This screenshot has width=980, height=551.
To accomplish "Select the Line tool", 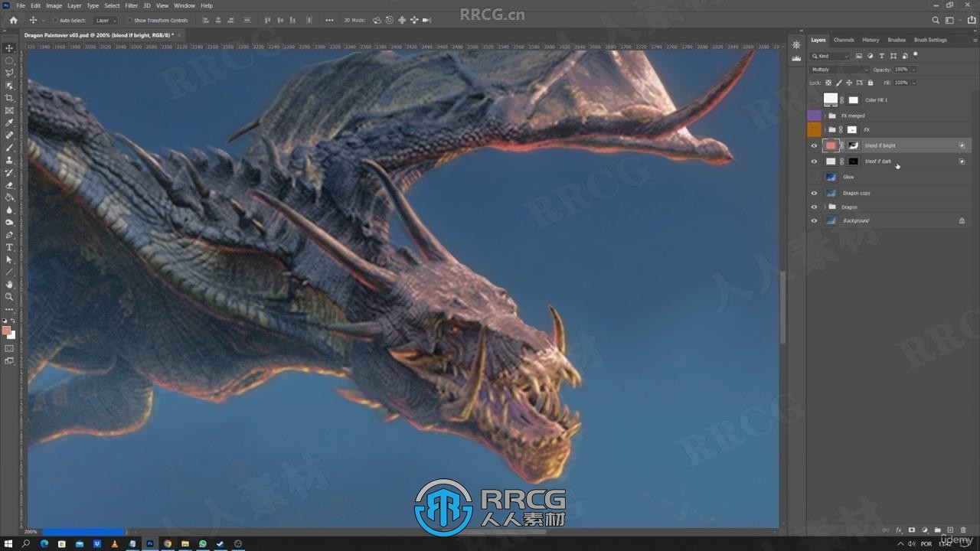I will tap(9, 272).
